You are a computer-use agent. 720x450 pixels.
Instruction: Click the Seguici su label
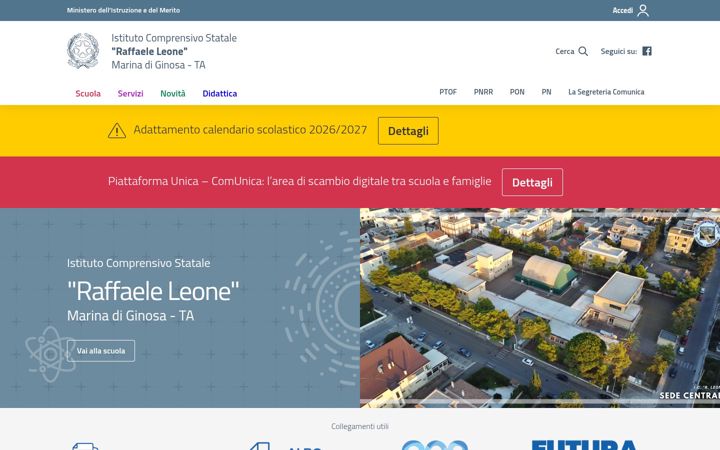619,51
